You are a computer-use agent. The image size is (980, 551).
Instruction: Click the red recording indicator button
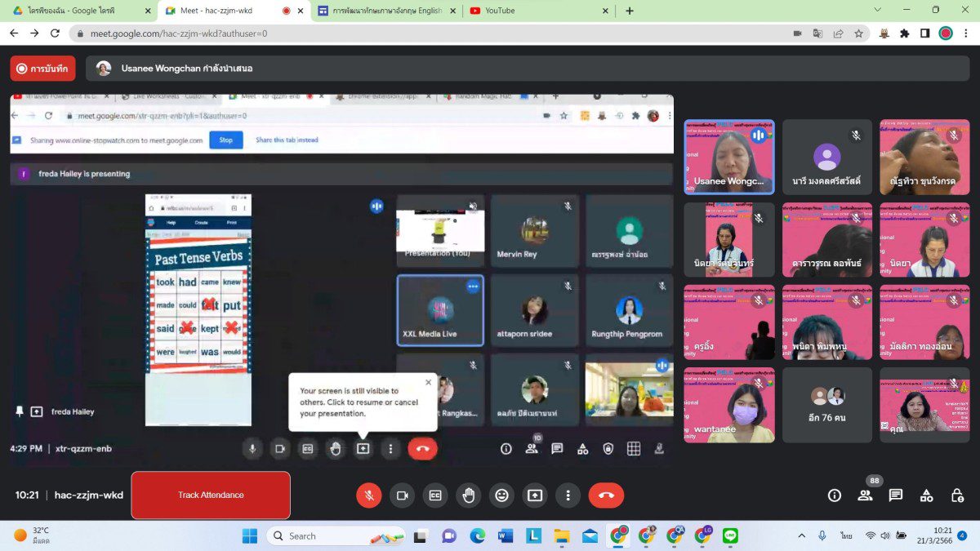click(43, 69)
